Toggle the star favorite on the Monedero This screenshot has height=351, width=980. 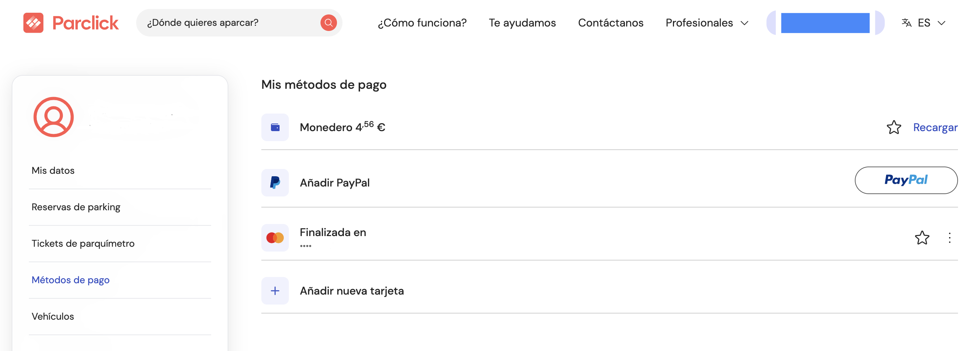[894, 127]
